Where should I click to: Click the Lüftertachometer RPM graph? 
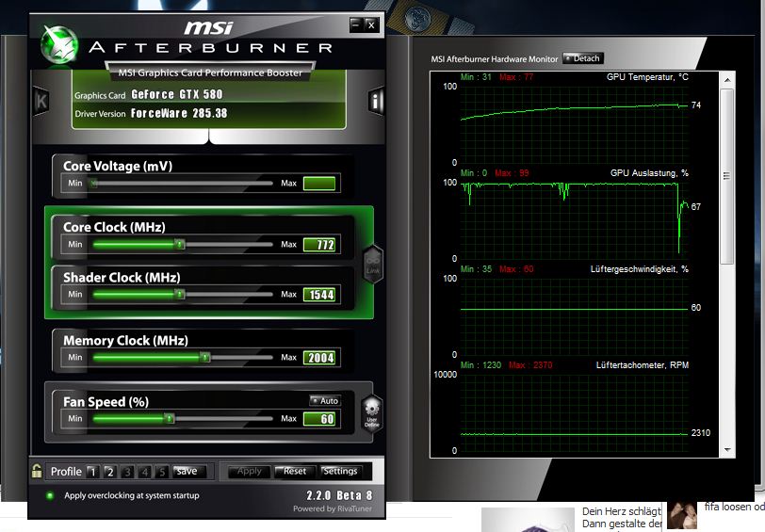click(575, 412)
